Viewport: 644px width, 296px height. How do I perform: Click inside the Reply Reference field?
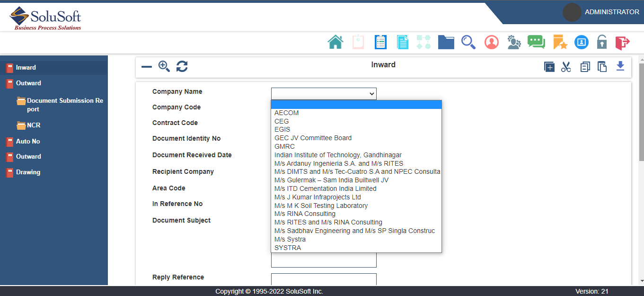[x=324, y=279]
